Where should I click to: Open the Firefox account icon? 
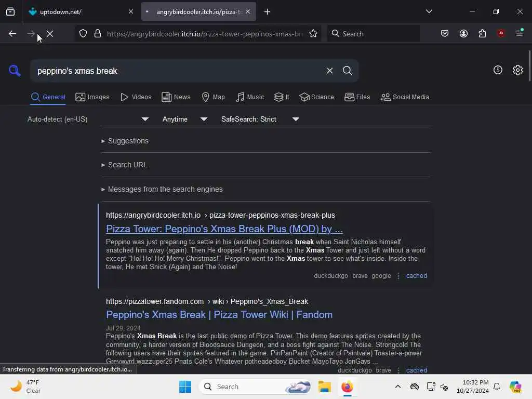tap(463, 34)
